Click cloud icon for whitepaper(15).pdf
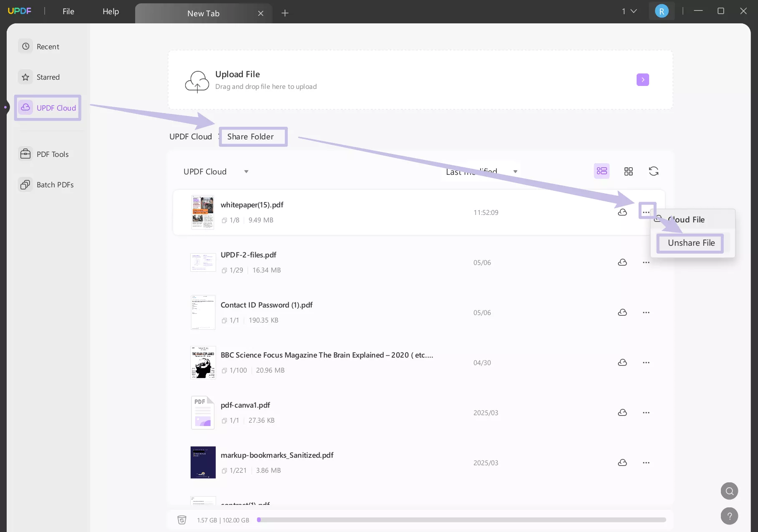The height and width of the screenshot is (532, 758). coord(622,212)
